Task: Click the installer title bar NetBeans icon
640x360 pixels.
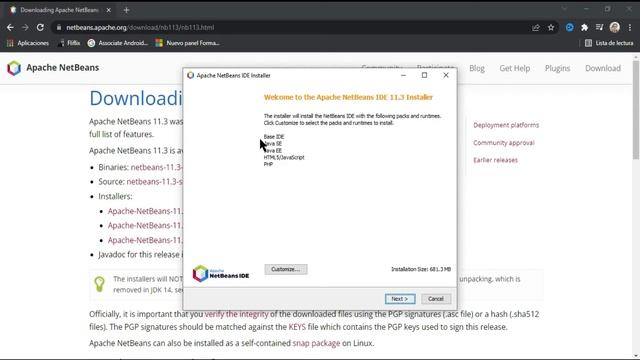Action: (x=190, y=76)
